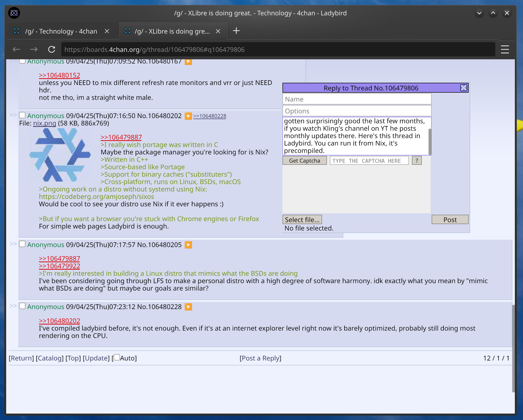The height and width of the screenshot is (420, 523).
Task: Open post menu arrow for No.106480205
Action: (x=188, y=245)
